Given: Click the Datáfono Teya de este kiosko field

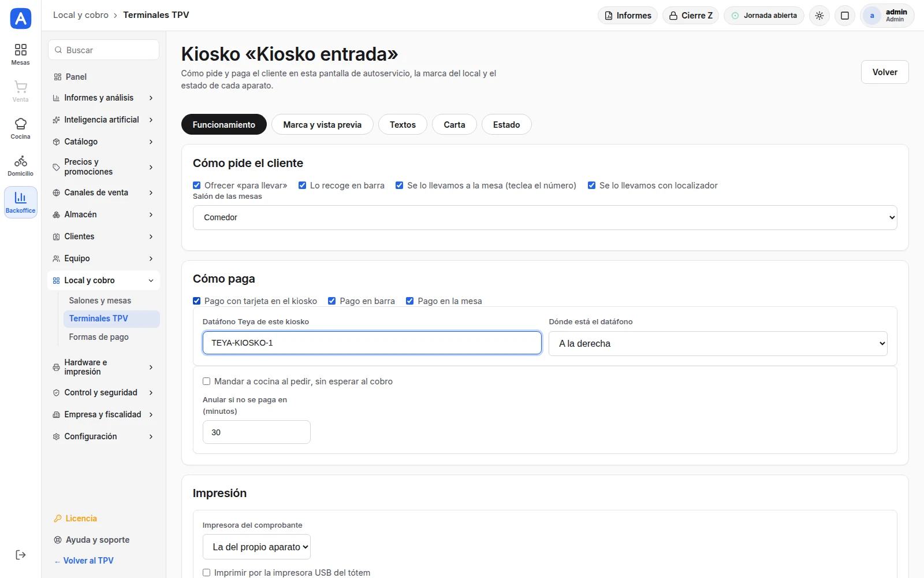Looking at the screenshot, I should click(x=372, y=343).
